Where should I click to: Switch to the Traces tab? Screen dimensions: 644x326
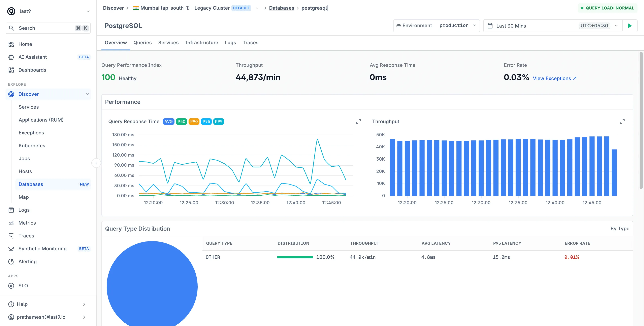click(x=251, y=42)
